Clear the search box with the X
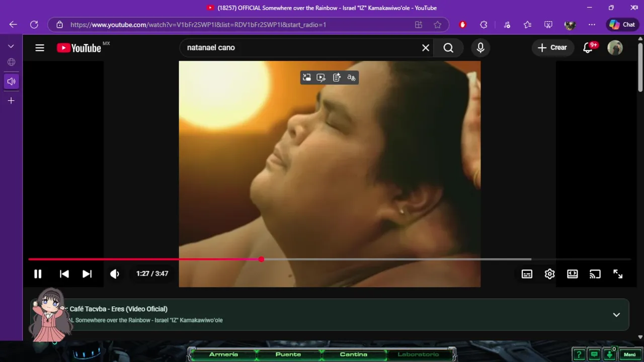 click(426, 48)
